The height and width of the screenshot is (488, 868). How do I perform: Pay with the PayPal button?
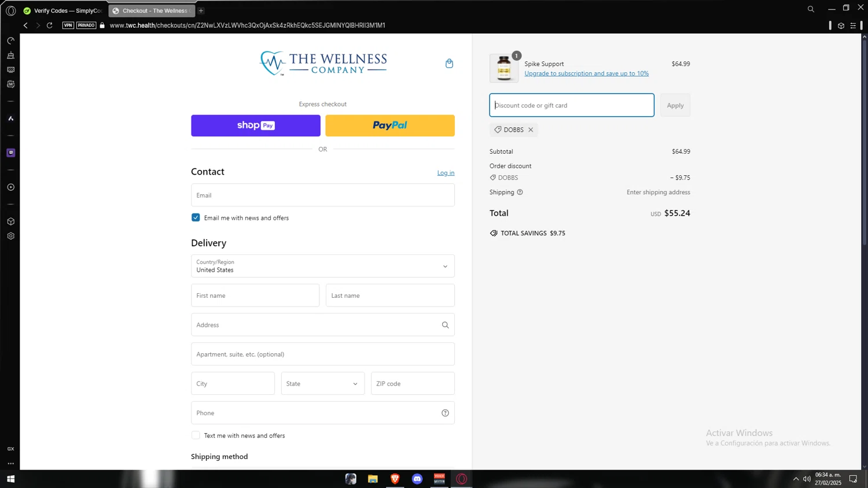(x=390, y=125)
